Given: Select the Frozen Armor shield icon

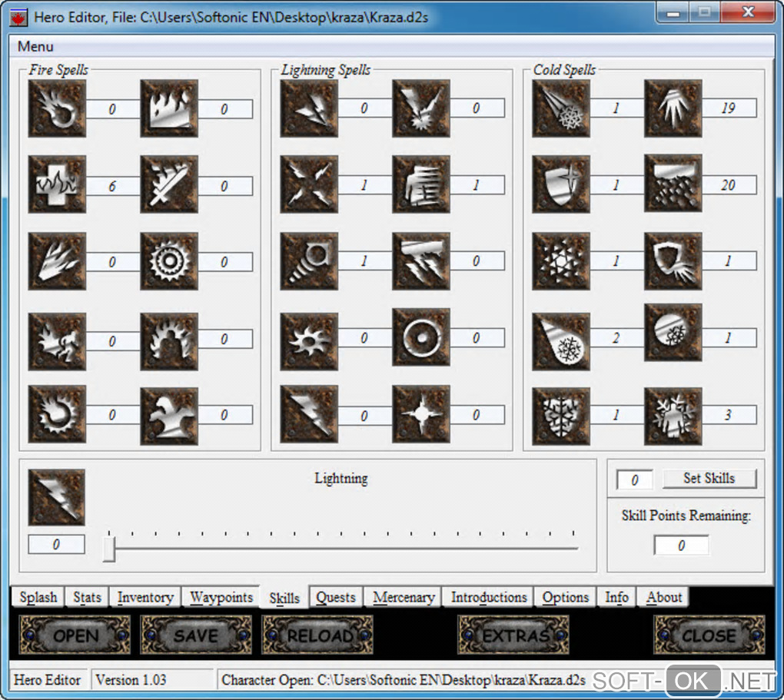Looking at the screenshot, I should [561, 184].
